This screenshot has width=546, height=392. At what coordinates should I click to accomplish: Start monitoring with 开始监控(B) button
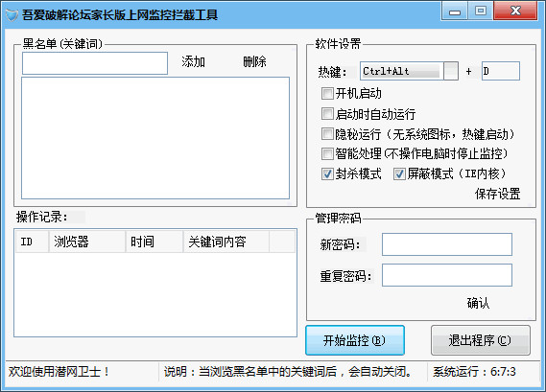click(355, 340)
